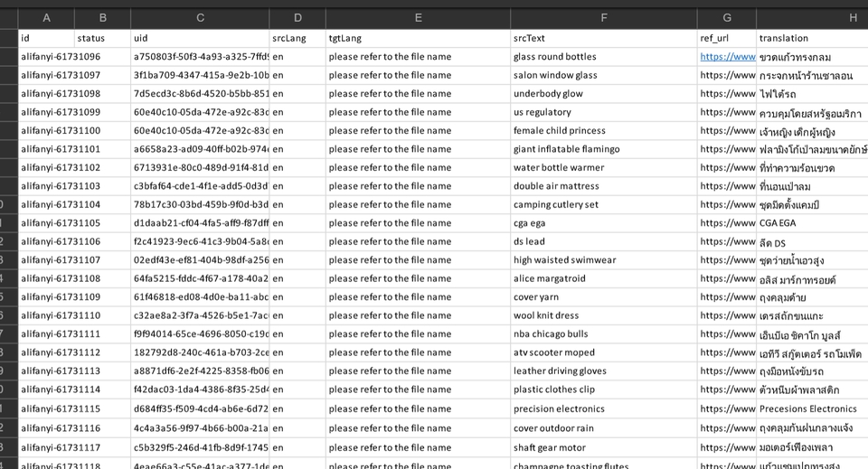Image resolution: width=868 pixels, height=469 pixels.
Task: Select the 'us regulatory' cell
Action: click(603, 112)
